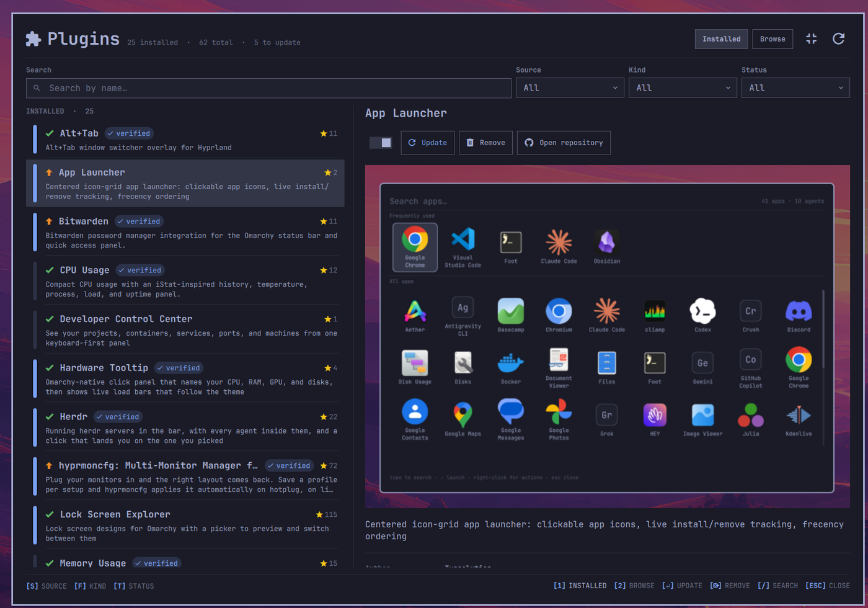Click the [F] KIND footer shortcut
Image resolution: width=868 pixels, height=608 pixels.
(x=90, y=586)
